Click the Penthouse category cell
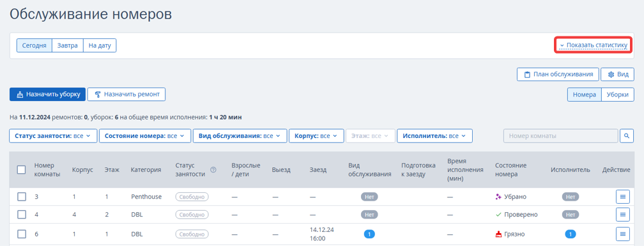This screenshot has height=246, width=644. pos(146,197)
